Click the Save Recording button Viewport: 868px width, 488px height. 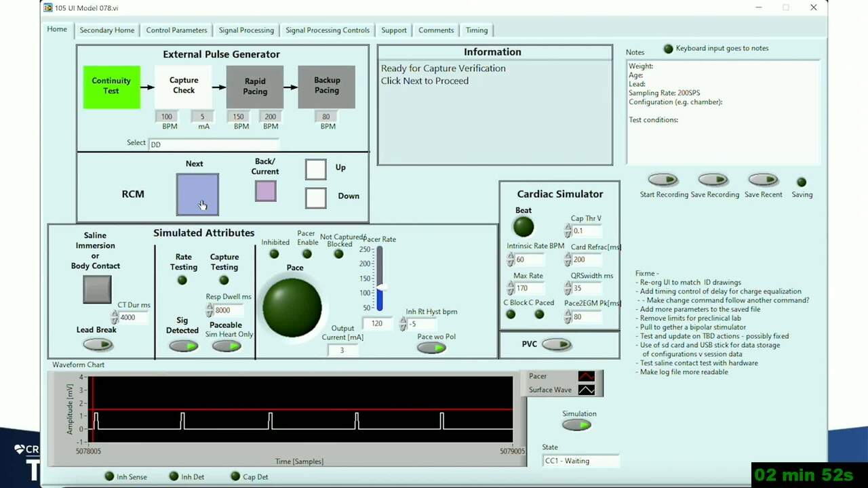pyautogui.click(x=713, y=180)
